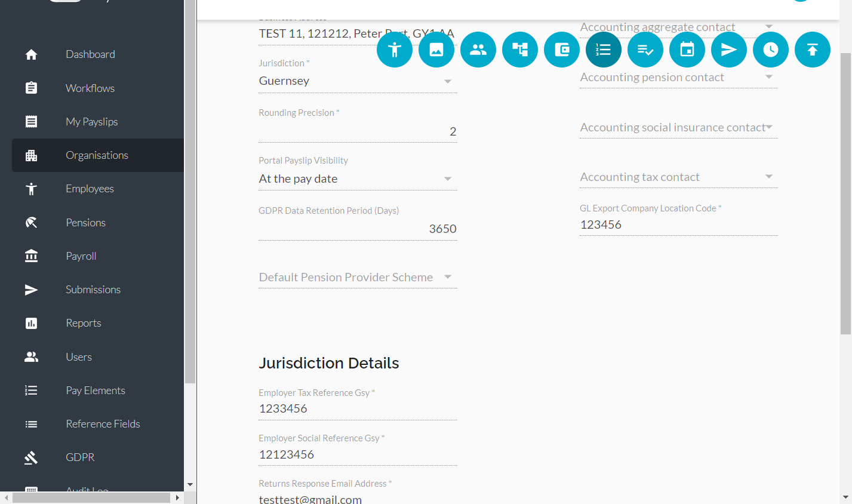
Task: Navigate to the Payroll page
Action: (x=81, y=256)
